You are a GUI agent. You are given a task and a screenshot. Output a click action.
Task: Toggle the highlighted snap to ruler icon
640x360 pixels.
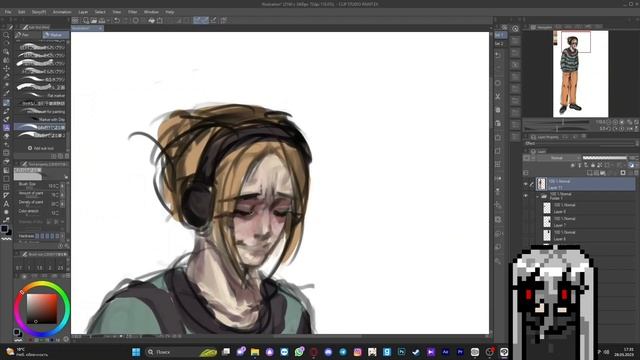coord(197,20)
